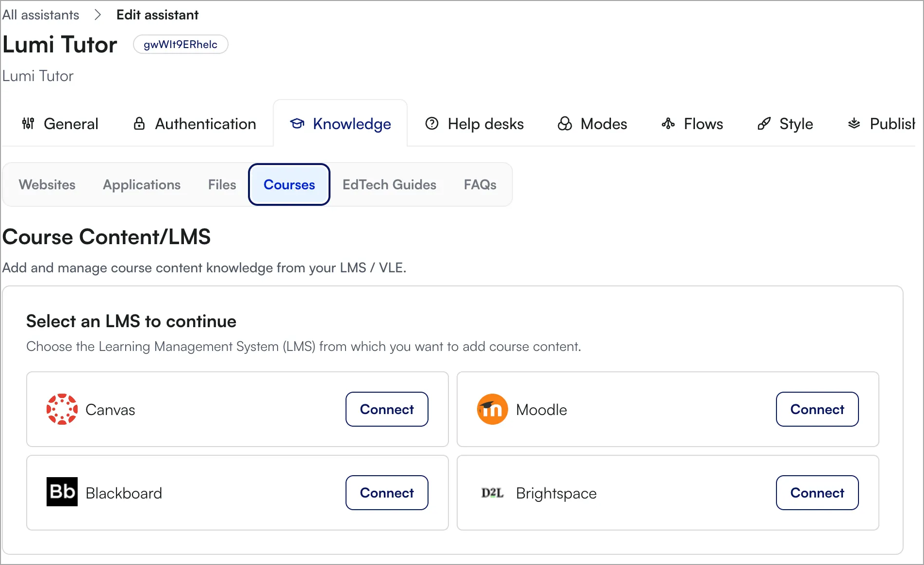The image size is (924, 565).
Task: Select the Courses sub-tab
Action: [x=289, y=184]
